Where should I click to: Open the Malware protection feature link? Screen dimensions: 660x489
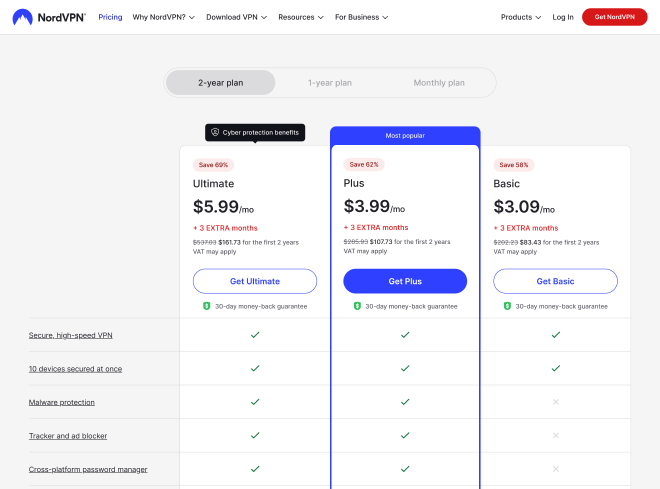tap(61, 402)
